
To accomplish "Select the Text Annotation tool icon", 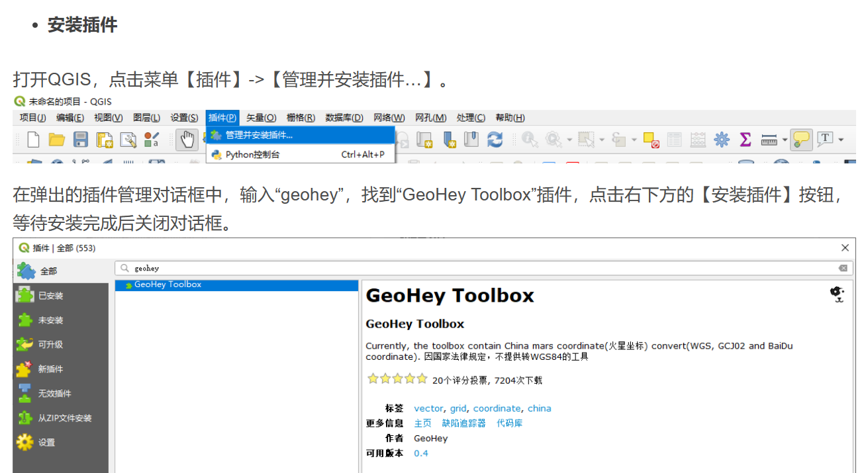I will 825,139.
